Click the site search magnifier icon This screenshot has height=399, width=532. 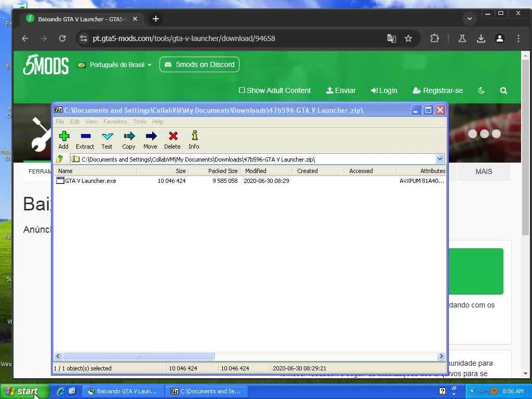pyautogui.click(x=503, y=90)
